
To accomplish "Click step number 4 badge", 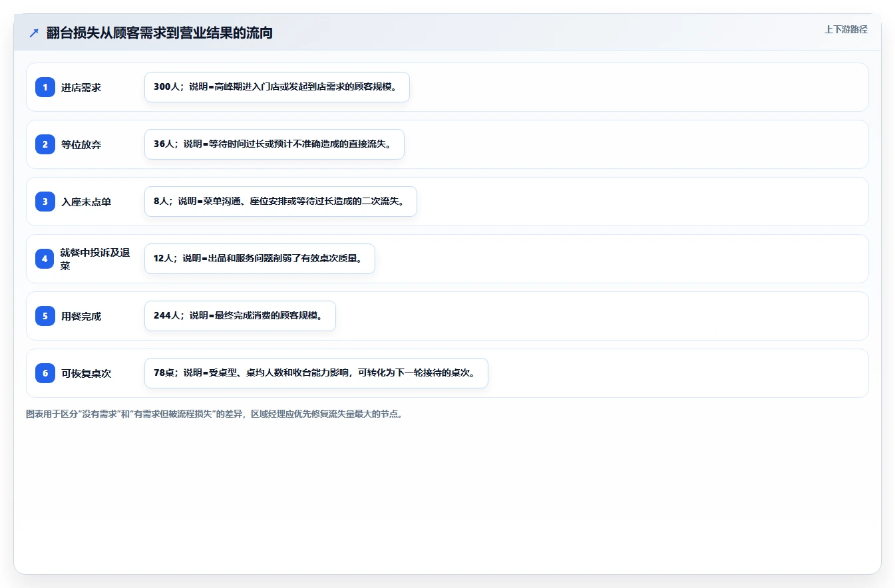I will (x=45, y=259).
